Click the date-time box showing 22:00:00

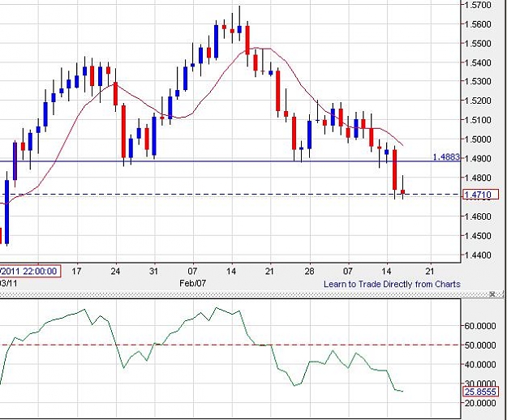click(x=30, y=271)
